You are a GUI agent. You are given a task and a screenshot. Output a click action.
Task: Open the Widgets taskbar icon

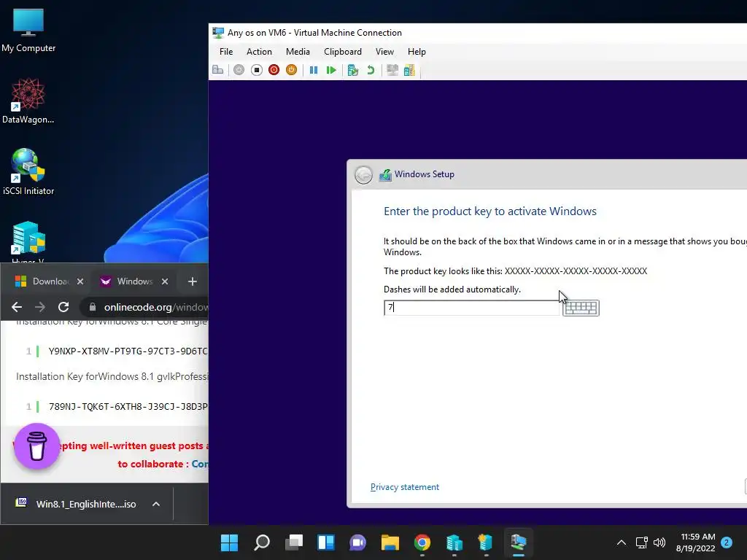coord(326,542)
